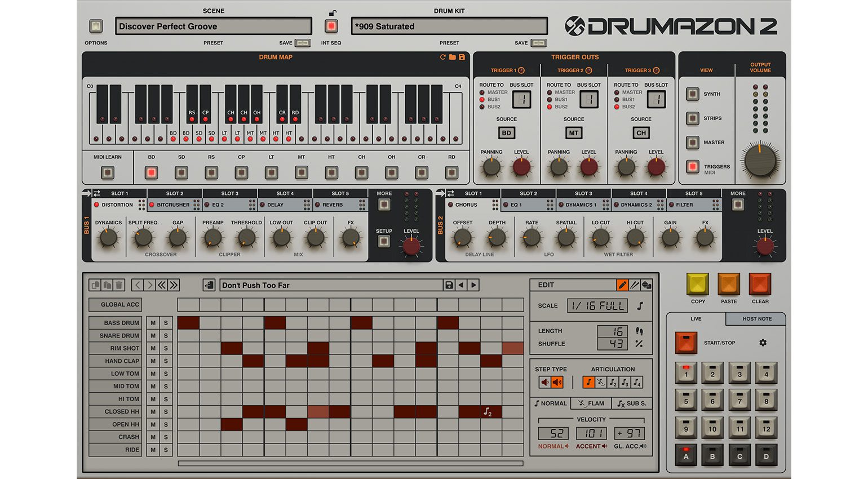This screenshot has height=479, width=868.
Task: Click the dice randomize icon in Edit panel
Action: [x=646, y=285]
